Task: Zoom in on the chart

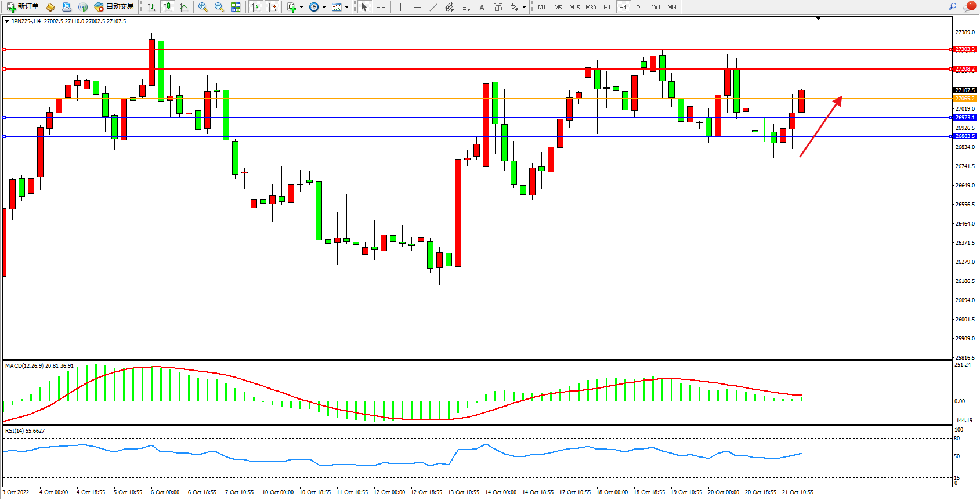Action: (203, 7)
